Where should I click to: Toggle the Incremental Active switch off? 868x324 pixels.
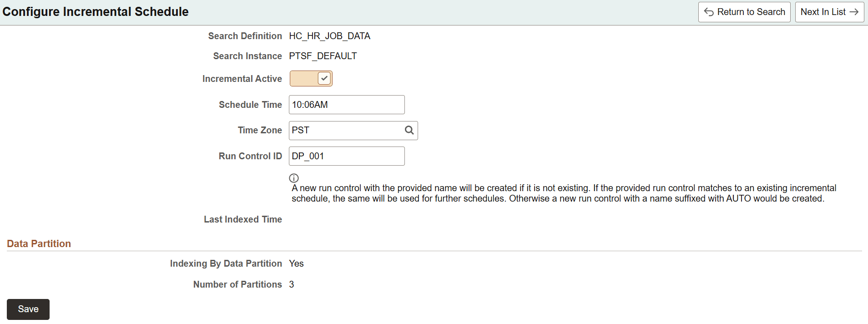(x=311, y=78)
